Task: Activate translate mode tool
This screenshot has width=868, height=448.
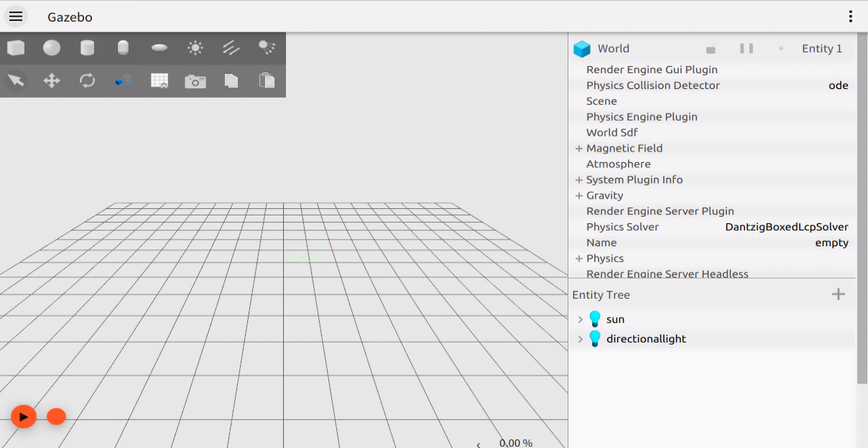Action: (52, 80)
